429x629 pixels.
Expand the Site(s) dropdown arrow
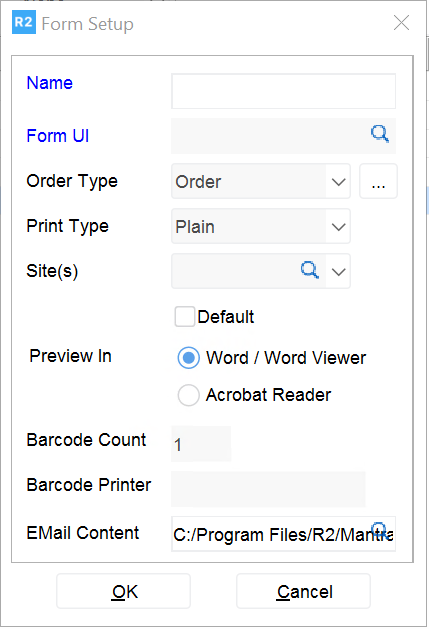(338, 272)
